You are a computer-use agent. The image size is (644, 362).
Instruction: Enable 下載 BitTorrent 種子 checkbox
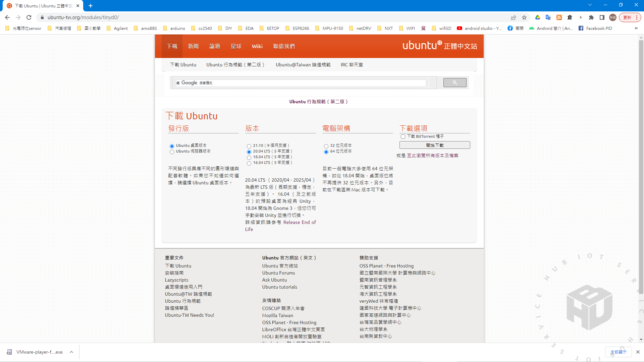(403, 136)
